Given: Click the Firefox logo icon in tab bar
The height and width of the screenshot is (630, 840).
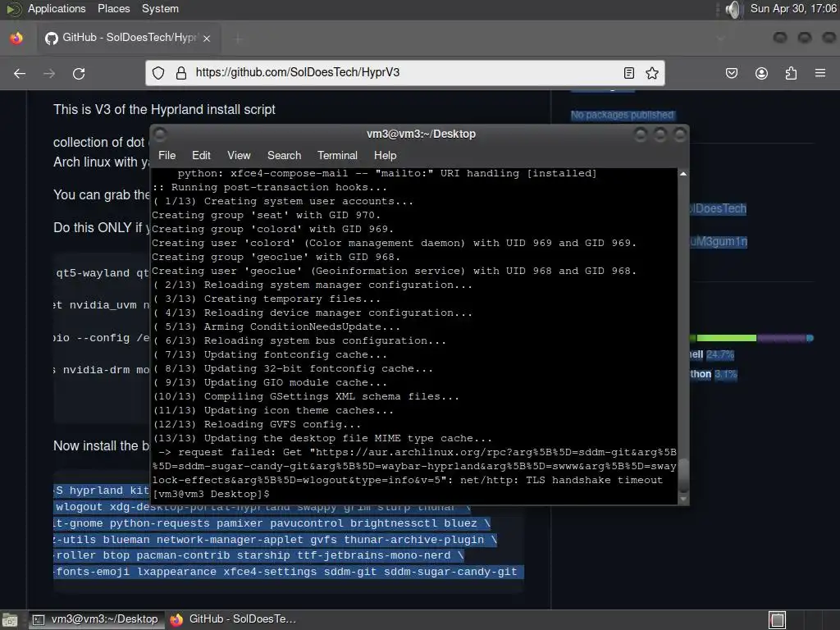Looking at the screenshot, I should click(16, 38).
